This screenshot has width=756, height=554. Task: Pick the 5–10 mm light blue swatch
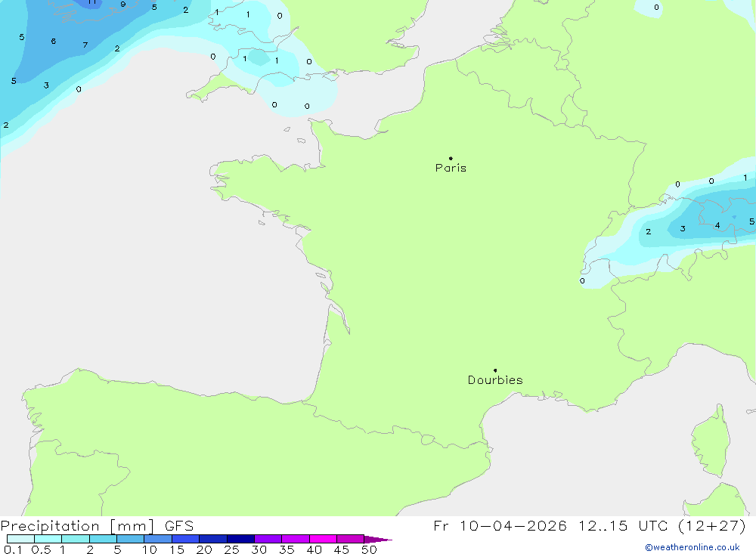131,539
